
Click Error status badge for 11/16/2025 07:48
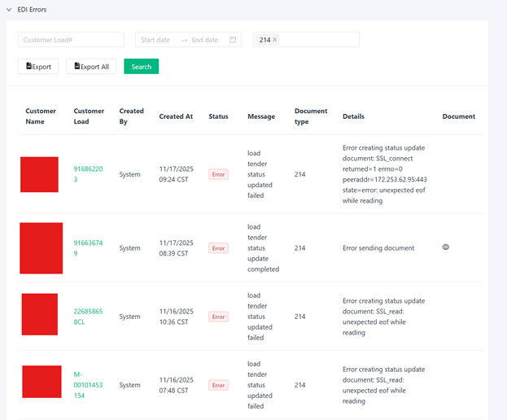[x=218, y=385]
